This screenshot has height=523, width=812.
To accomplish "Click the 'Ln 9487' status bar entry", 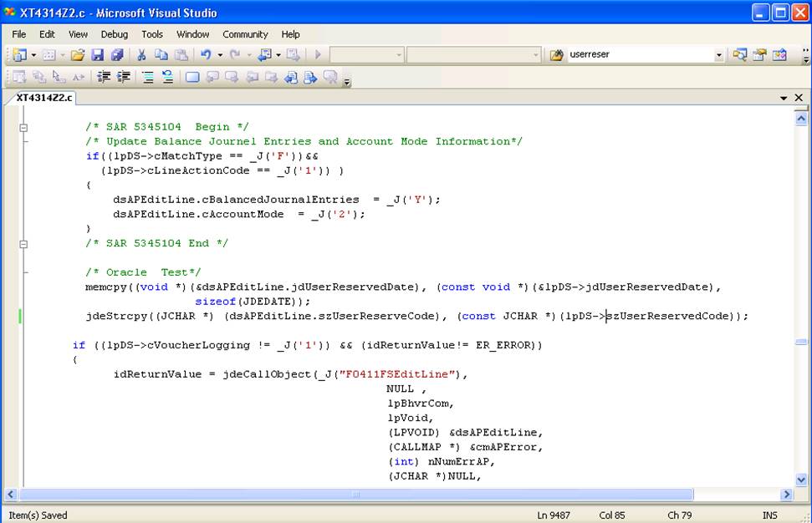I will pos(554,515).
